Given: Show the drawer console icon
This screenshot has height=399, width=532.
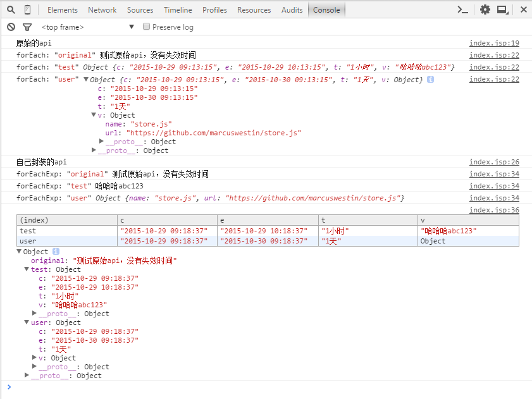Looking at the screenshot, I should (463, 10).
